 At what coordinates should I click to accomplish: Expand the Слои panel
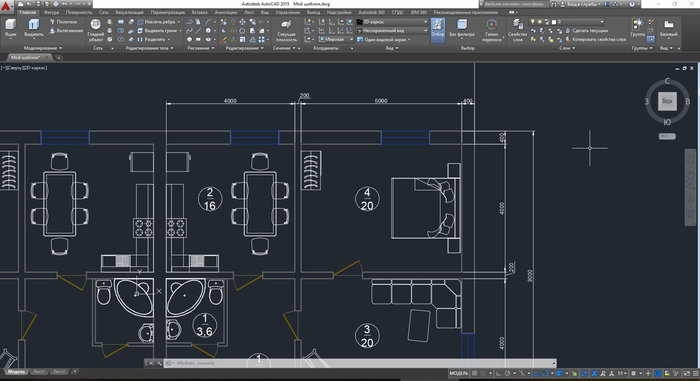click(567, 48)
